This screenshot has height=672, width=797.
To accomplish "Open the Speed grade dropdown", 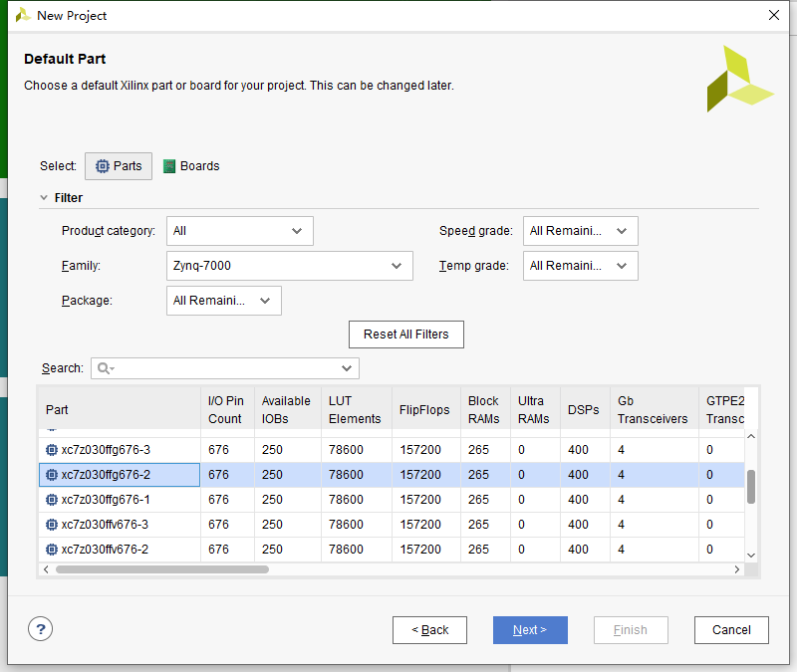I will [581, 231].
